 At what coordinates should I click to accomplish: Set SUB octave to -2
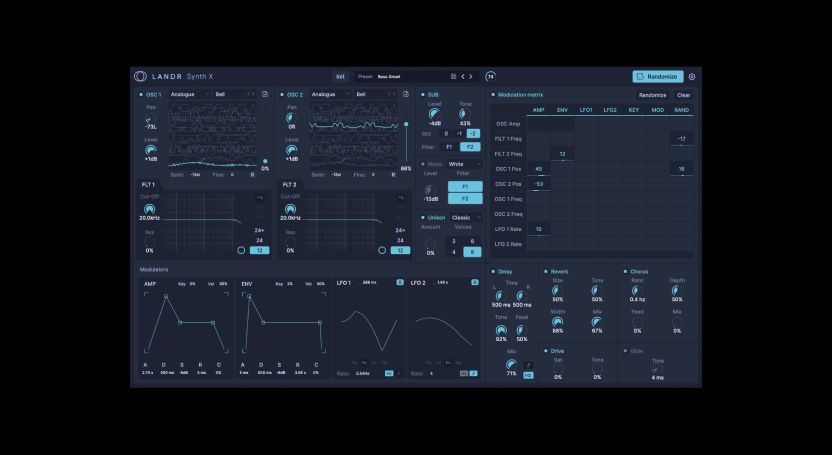[473, 134]
